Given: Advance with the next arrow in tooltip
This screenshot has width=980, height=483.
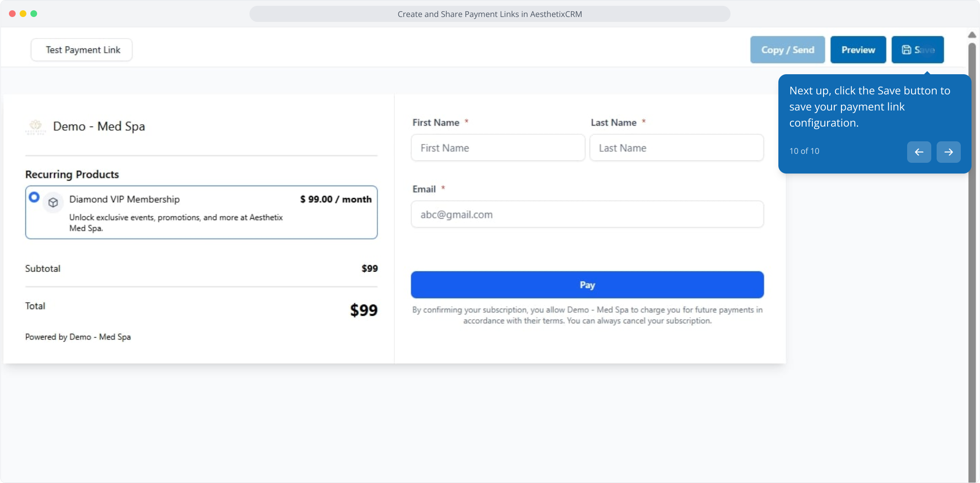Looking at the screenshot, I should coord(948,152).
